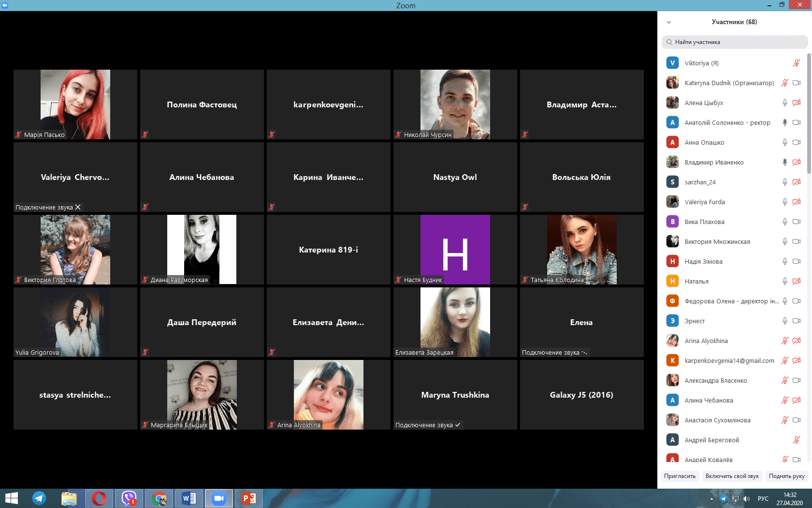Click the muted microphone icon beside Viktoriya (Я)
This screenshot has width=812, height=508.
click(797, 63)
